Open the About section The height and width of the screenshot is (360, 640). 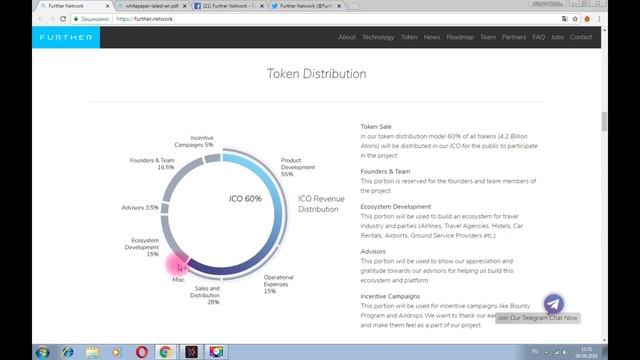pos(347,37)
